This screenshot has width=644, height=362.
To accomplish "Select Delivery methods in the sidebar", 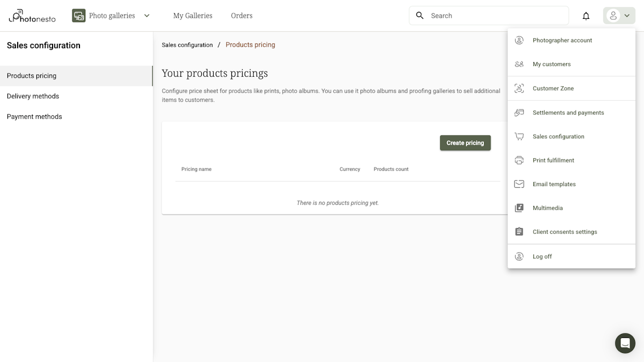I will point(33,96).
